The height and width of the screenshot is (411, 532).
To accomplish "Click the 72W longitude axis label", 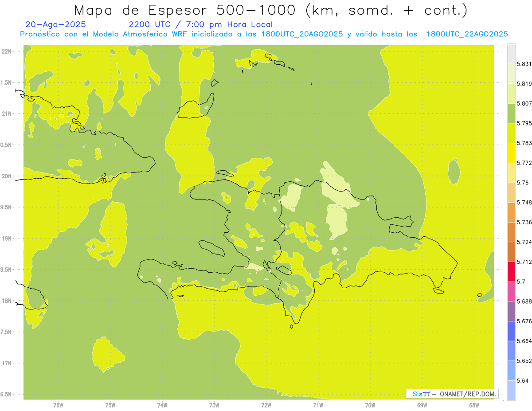I will tap(266, 406).
